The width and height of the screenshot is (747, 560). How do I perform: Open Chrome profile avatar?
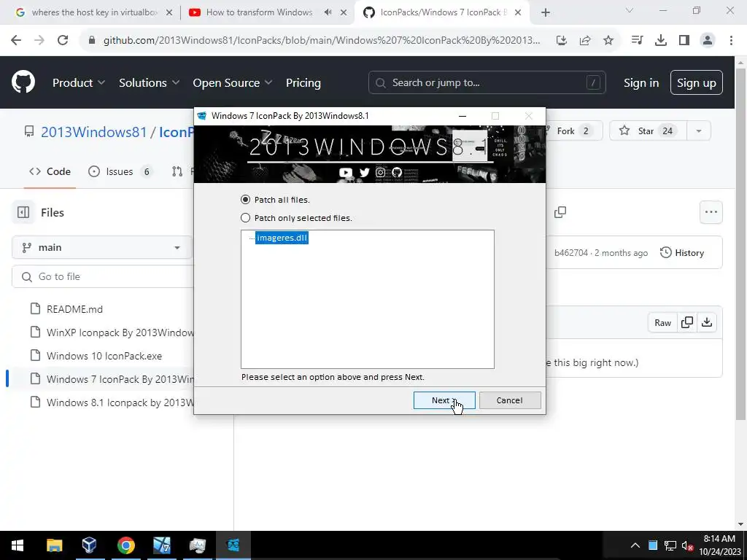(708, 40)
